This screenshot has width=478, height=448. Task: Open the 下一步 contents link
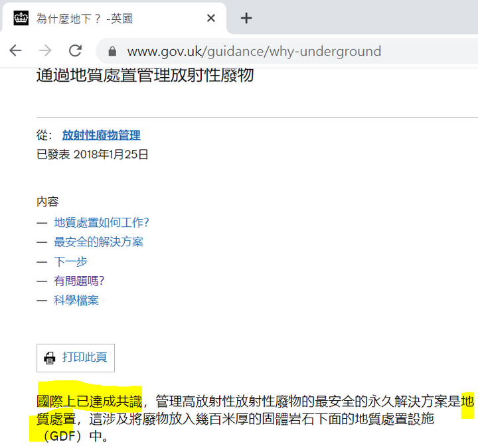tap(70, 261)
